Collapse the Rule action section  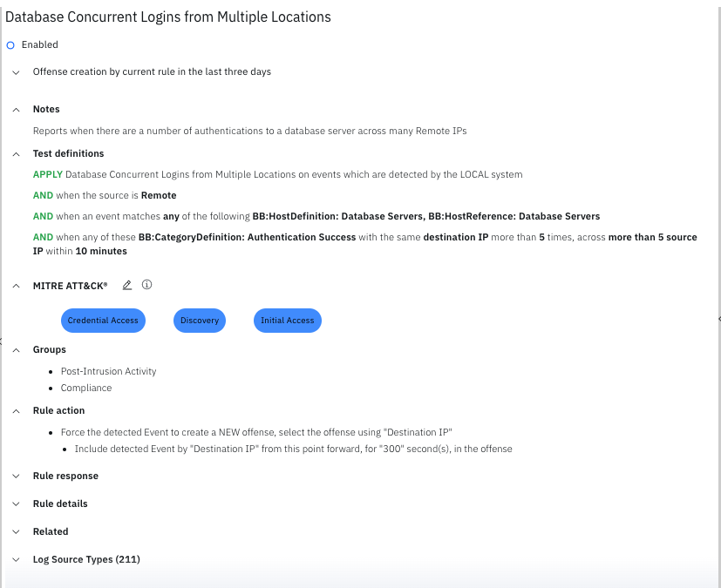(x=16, y=411)
